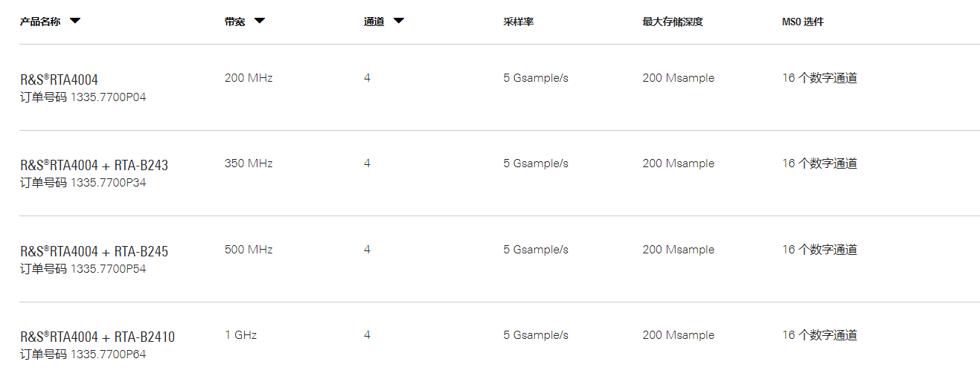980x379 pixels.
Task: Open the R&S RTA4004 product link
Action: point(59,80)
